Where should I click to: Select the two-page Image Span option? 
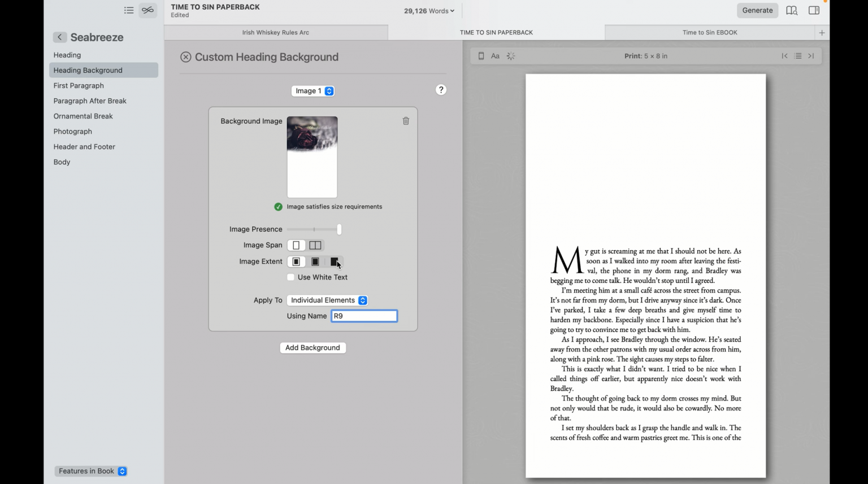(315, 245)
